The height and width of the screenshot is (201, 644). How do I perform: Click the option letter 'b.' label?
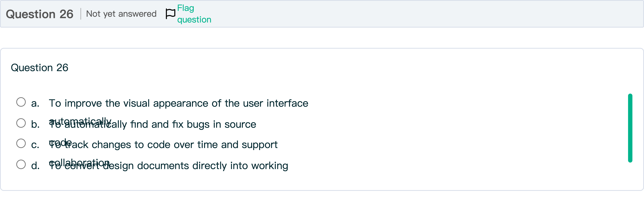(x=35, y=124)
